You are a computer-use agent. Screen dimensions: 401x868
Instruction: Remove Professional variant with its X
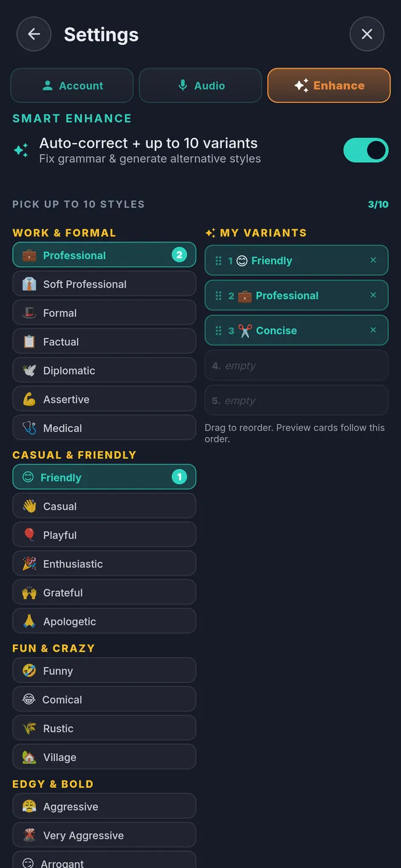[373, 295]
